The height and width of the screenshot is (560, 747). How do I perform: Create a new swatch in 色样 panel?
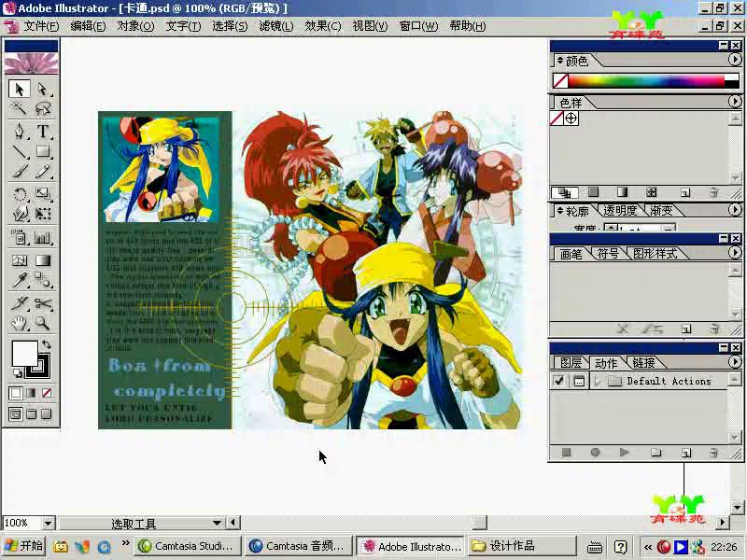tap(685, 192)
